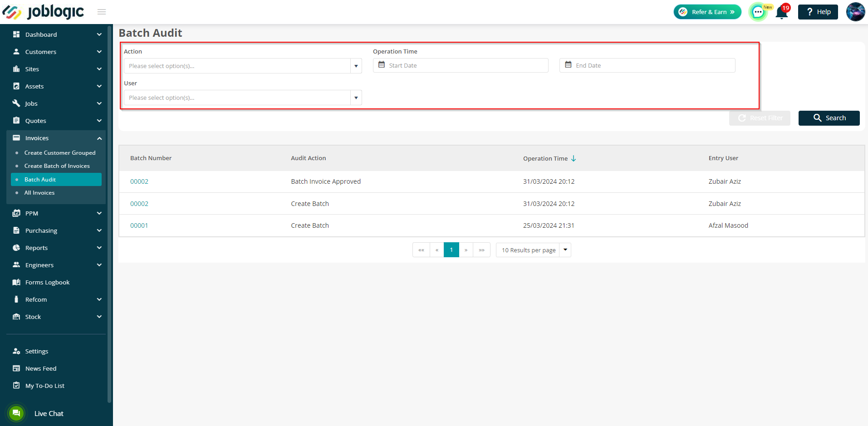
Task: Open Create Batch of Invoices item
Action: tap(57, 166)
